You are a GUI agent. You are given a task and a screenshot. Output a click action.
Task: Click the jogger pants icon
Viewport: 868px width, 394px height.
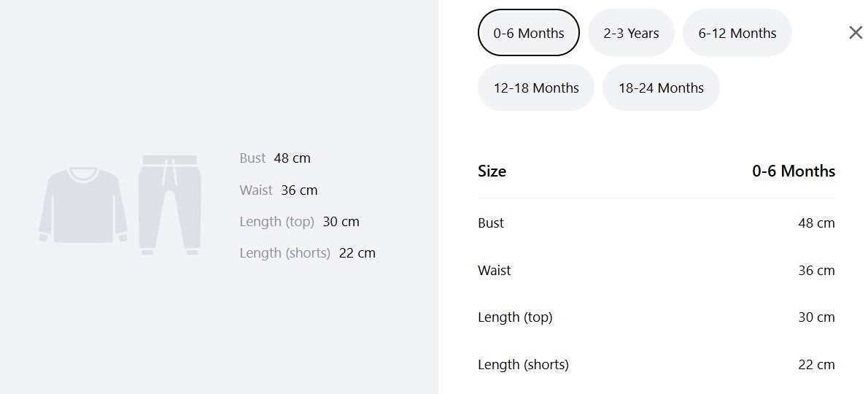tap(169, 205)
